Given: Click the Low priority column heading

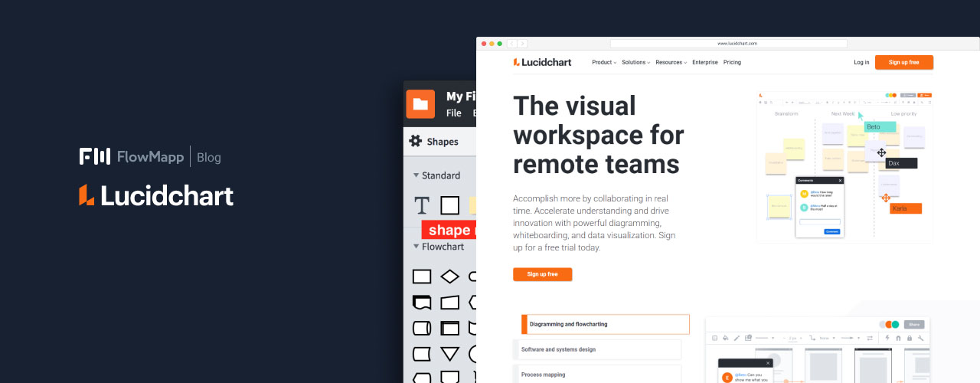Looking at the screenshot, I should 903,113.
